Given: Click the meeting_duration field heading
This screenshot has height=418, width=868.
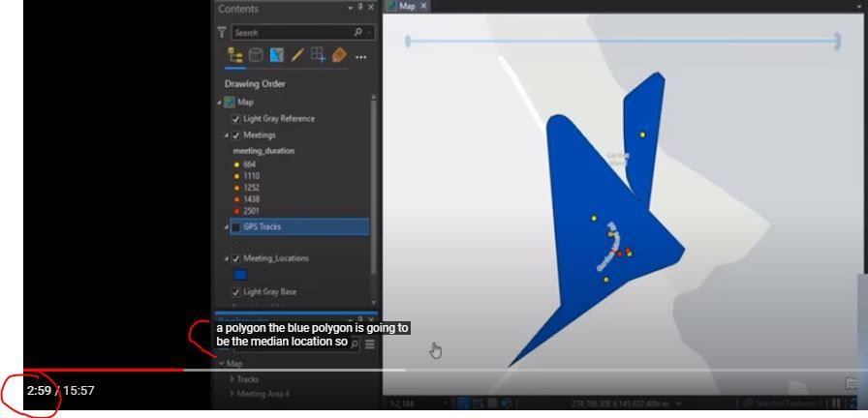Looking at the screenshot, I should coord(263,150).
